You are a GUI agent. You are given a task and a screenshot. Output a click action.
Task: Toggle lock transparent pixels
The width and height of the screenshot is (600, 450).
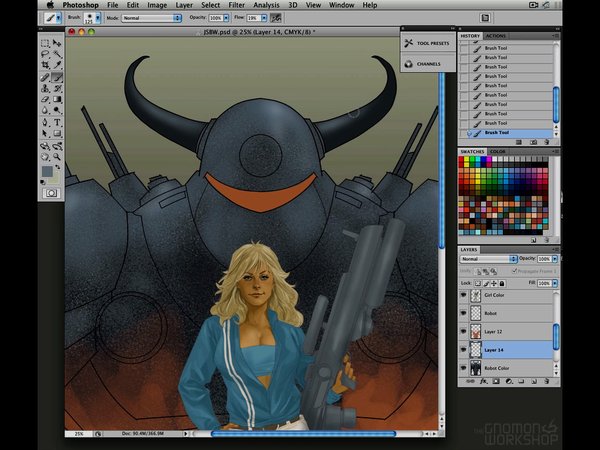(x=478, y=284)
